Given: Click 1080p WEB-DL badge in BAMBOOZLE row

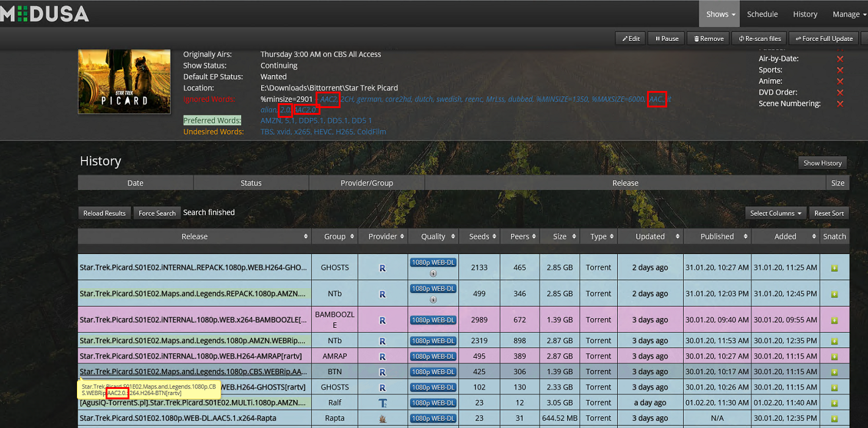Looking at the screenshot, I should click(433, 320).
